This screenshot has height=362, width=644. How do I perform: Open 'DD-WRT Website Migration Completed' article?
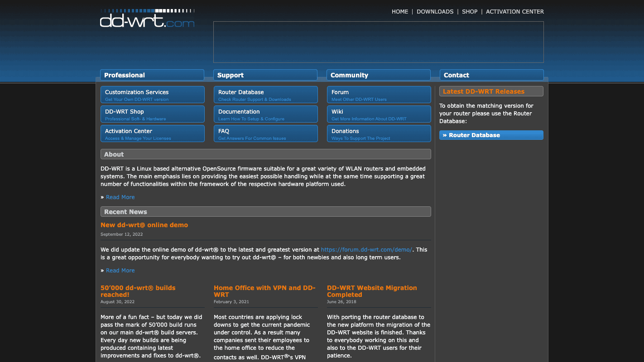pos(372,291)
